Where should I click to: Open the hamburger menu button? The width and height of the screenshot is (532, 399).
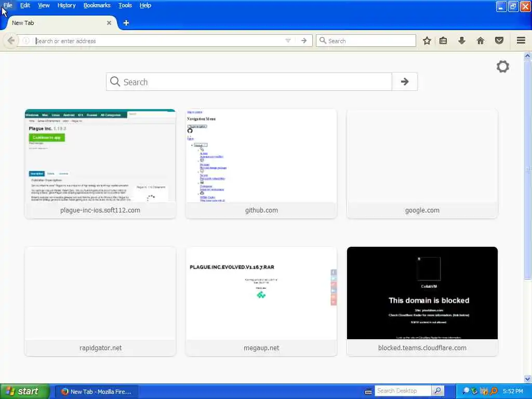tap(521, 41)
